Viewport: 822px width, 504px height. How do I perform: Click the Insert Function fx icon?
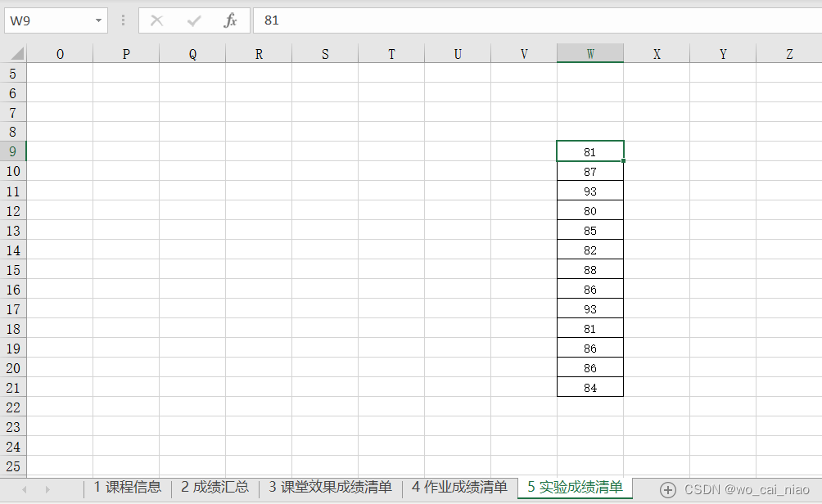click(x=230, y=20)
